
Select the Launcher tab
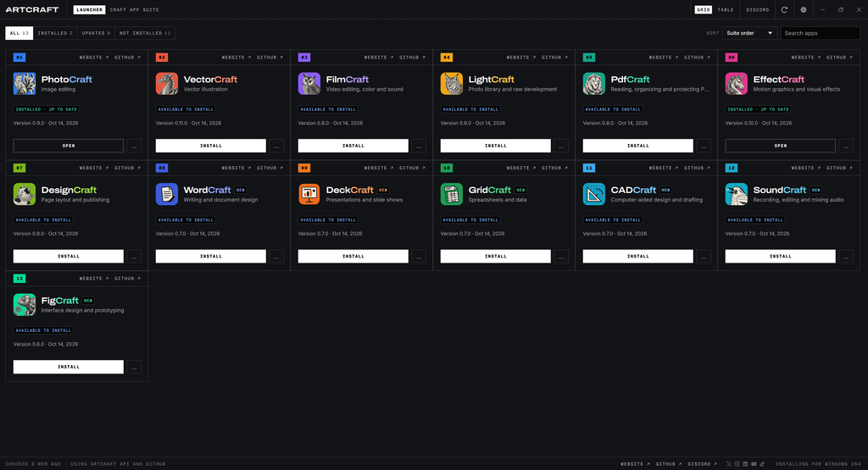[x=89, y=9]
